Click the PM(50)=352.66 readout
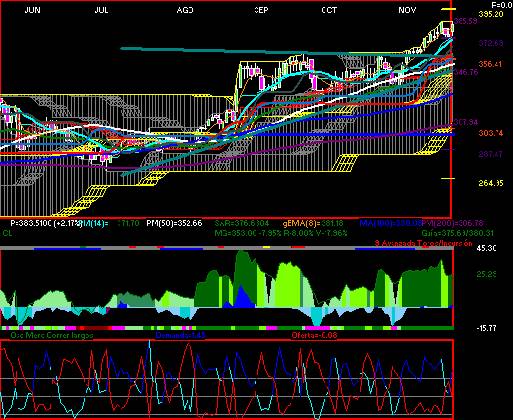This screenshot has height=420, width=513. coord(174,223)
